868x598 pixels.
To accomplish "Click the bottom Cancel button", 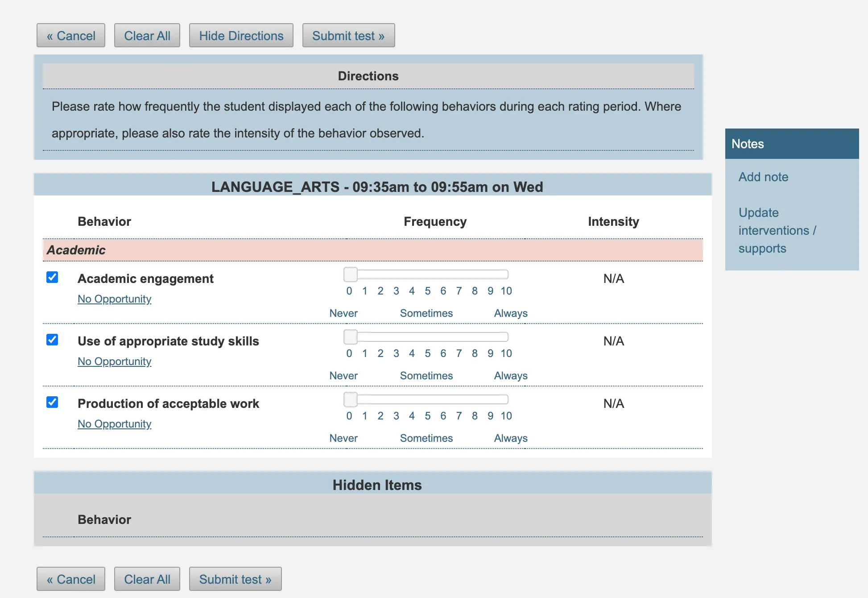I will [x=71, y=579].
